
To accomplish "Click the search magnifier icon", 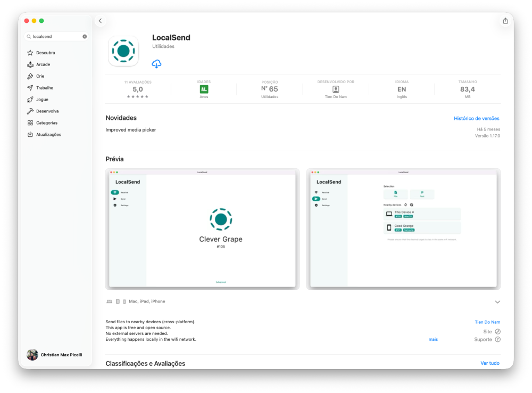I will [x=29, y=36].
